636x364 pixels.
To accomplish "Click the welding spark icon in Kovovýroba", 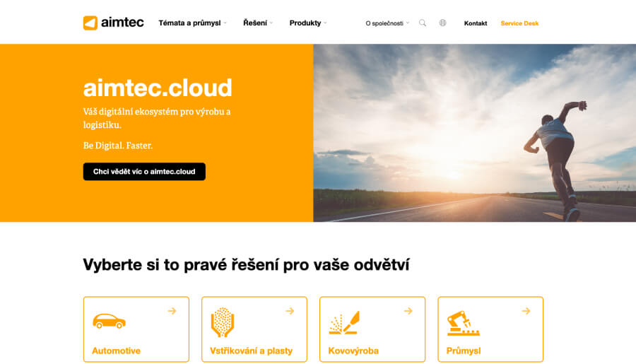I will [344, 322].
